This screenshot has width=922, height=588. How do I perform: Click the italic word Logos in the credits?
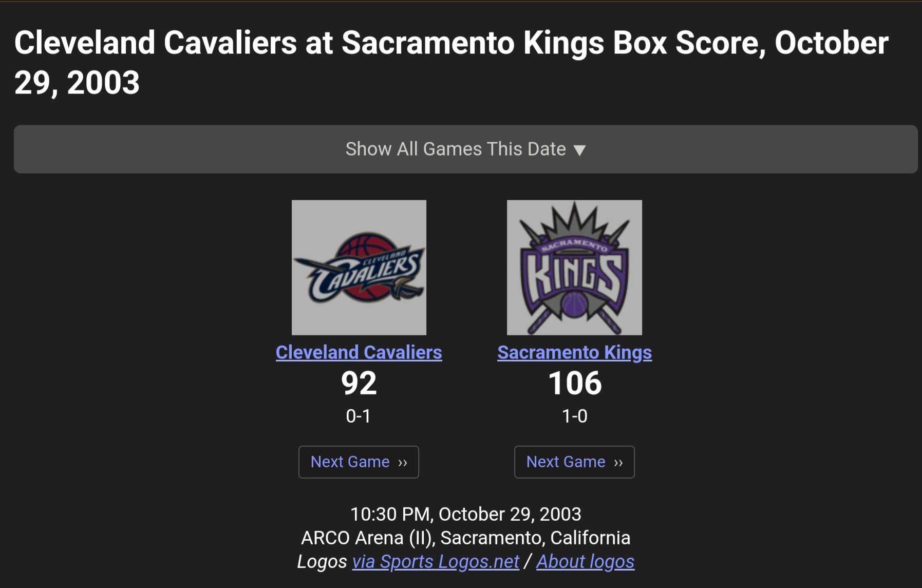pyautogui.click(x=322, y=561)
